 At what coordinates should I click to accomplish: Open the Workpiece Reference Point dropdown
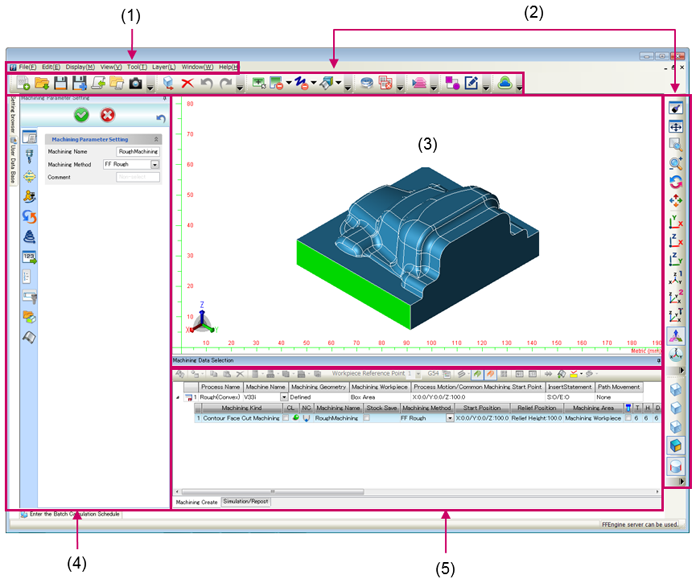(418, 374)
